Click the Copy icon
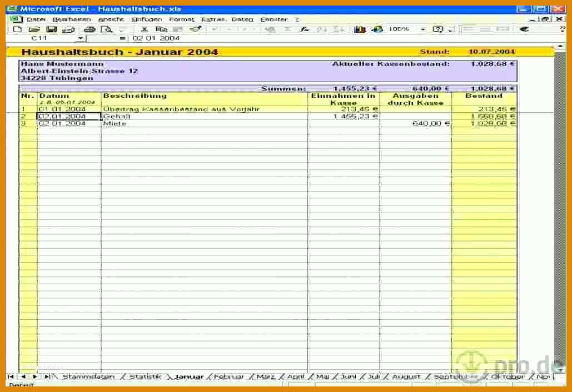The height and width of the screenshot is (392, 572). click(x=161, y=29)
